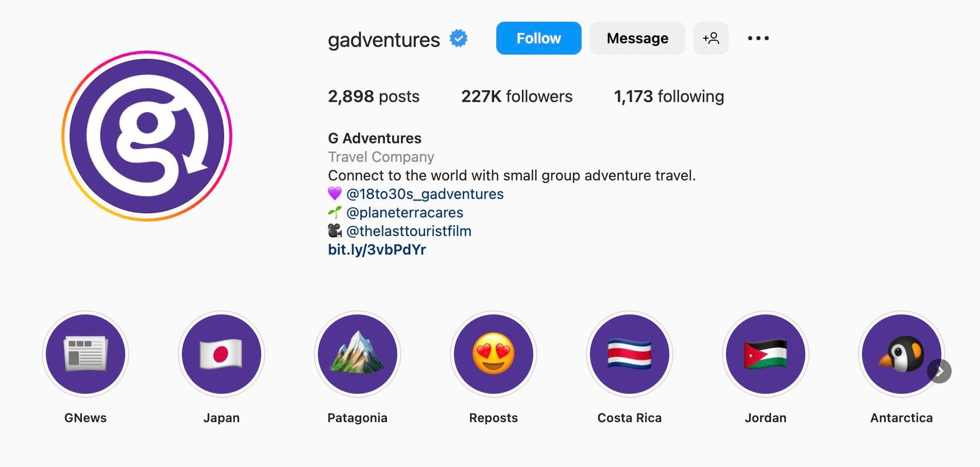
Task: Open the G Adventures profile picture story
Action: click(147, 136)
